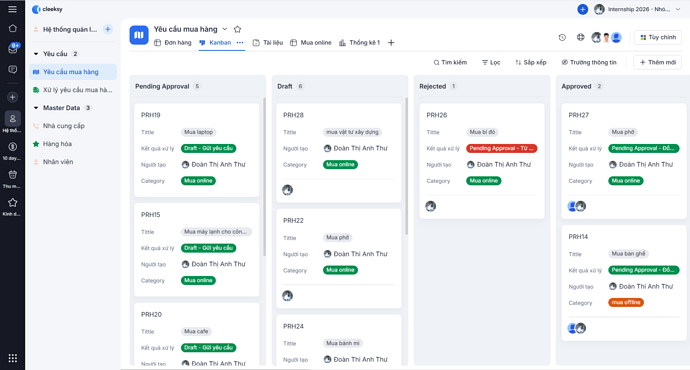Go to the home icon in sidebar

click(12, 29)
